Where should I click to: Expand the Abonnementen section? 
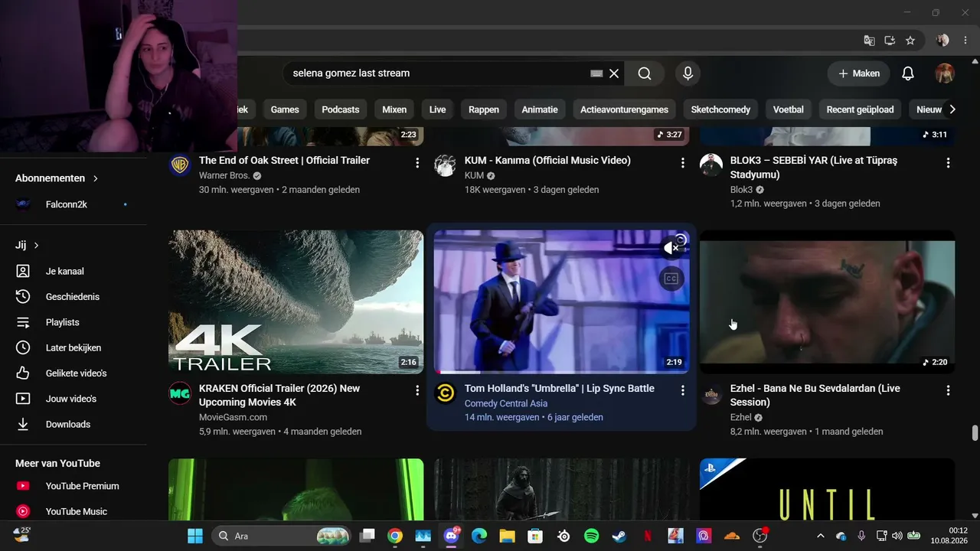coord(57,178)
